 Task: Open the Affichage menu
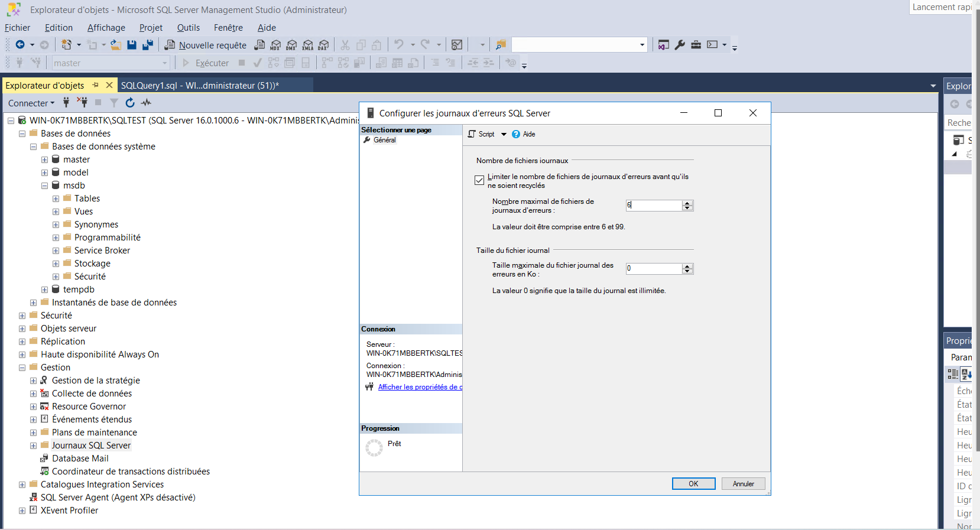tap(106, 28)
